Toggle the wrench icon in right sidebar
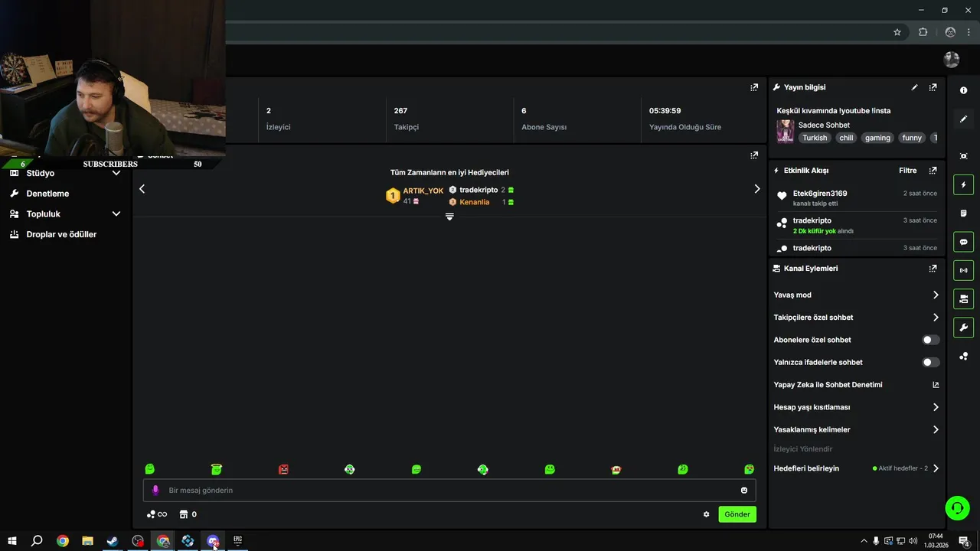This screenshot has height=551, width=980. [x=963, y=328]
